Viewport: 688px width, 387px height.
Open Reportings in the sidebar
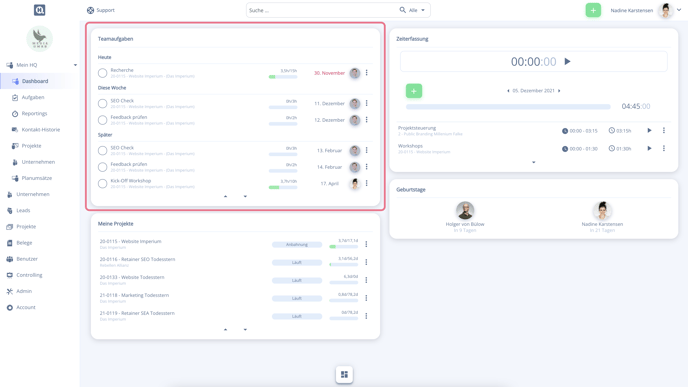click(x=34, y=114)
